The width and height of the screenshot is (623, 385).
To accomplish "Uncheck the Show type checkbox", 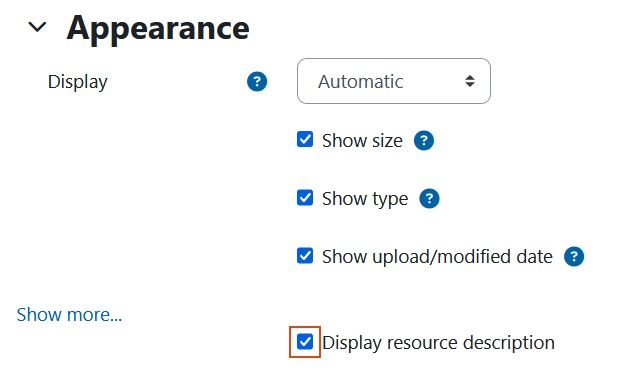I will pyautogui.click(x=305, y=197).
